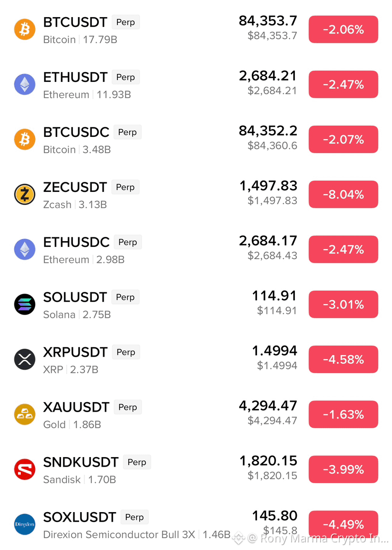Screen dimensions: 392x550
Task: Tap the Bitcoin icon beside BTCUSDC
Action: pos(25,139)
